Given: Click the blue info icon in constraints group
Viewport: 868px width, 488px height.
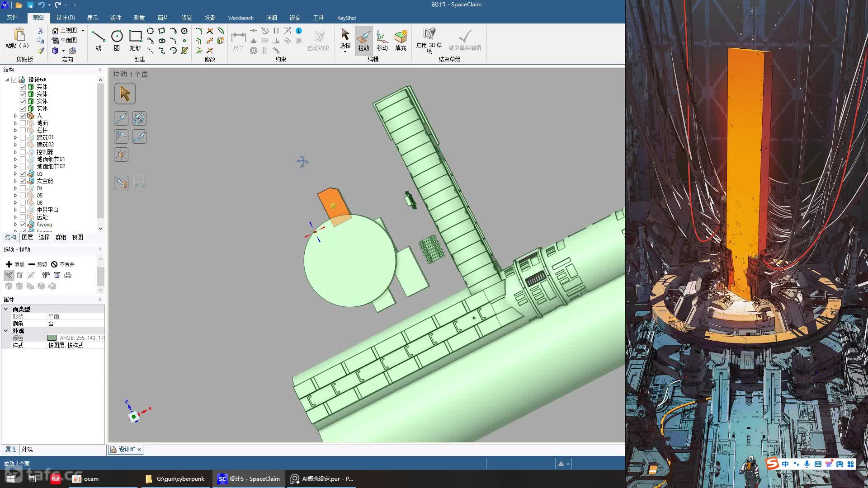Looking at the screenshot, I should tap(299, 31).
